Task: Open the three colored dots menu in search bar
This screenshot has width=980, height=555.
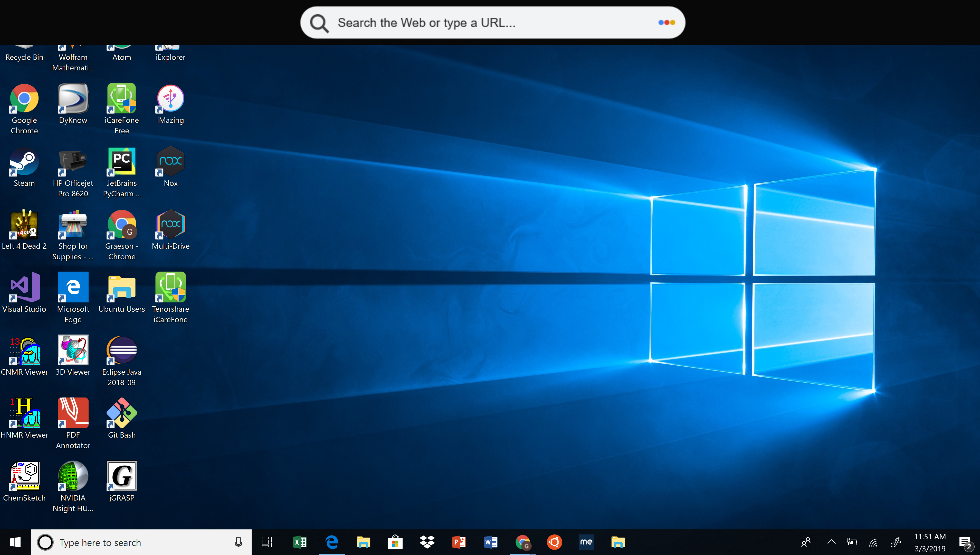Action: tap(667, 23)
